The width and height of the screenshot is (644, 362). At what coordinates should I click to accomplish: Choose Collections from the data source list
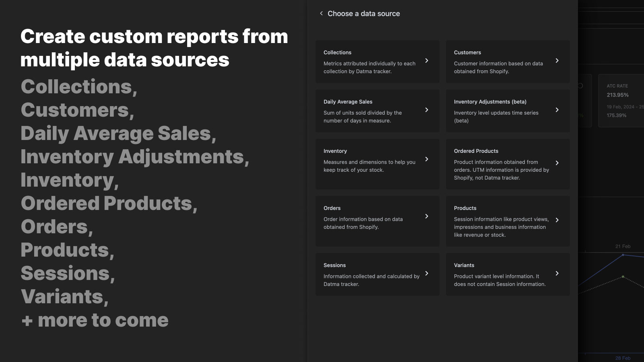click(377, 62)
